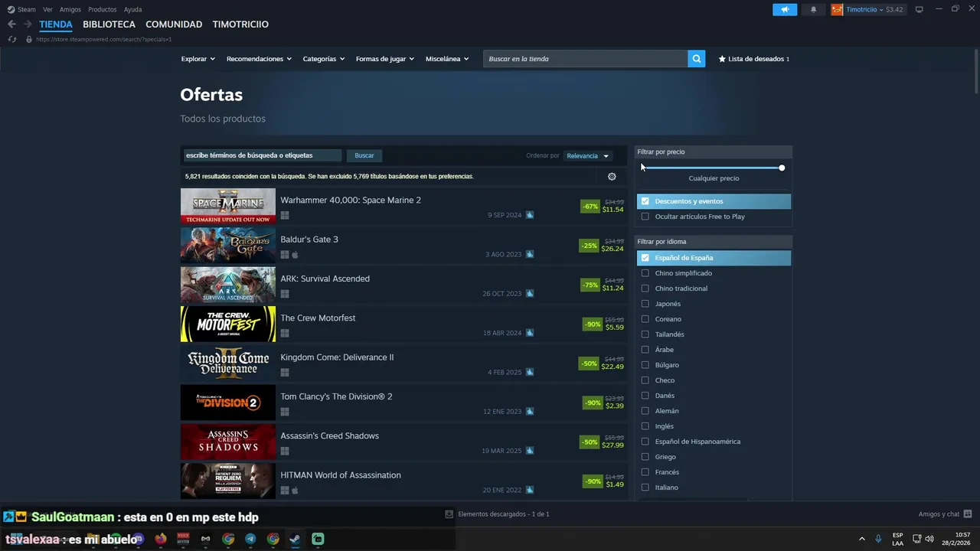Collapse the Filtrar por idioma section header
980x551 pixels.
click(714, 242)
